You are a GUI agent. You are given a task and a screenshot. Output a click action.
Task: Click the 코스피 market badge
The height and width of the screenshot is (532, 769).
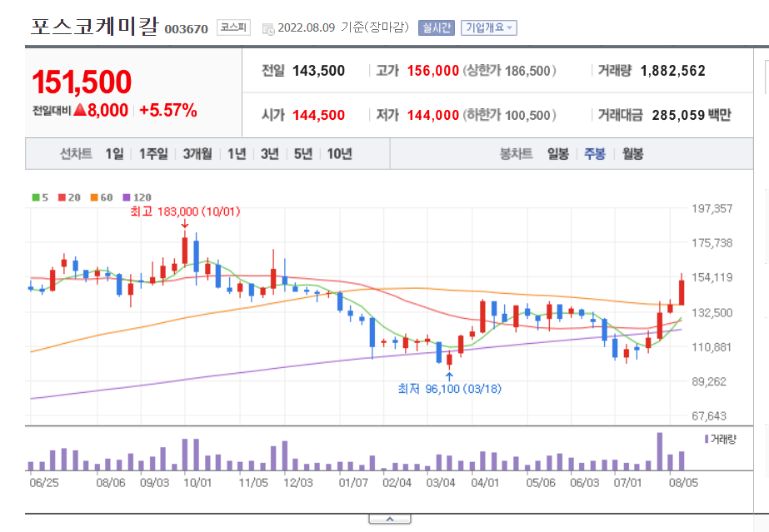pos(233,27)
